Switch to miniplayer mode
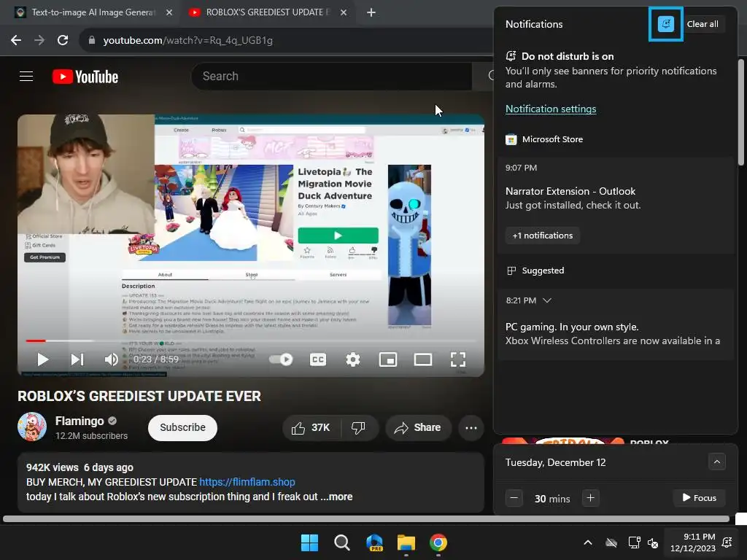This screenshot has width=747, height=560. [388, 359]
